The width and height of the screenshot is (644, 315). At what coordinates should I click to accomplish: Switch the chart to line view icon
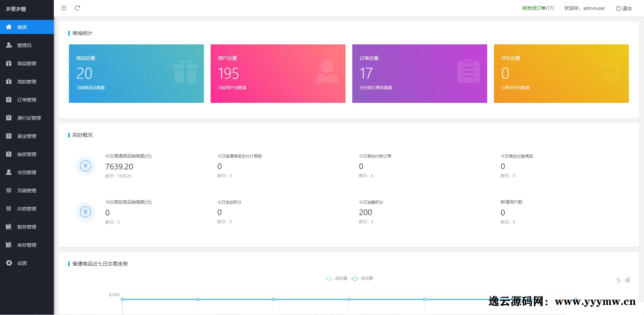[x=618, y=280]
